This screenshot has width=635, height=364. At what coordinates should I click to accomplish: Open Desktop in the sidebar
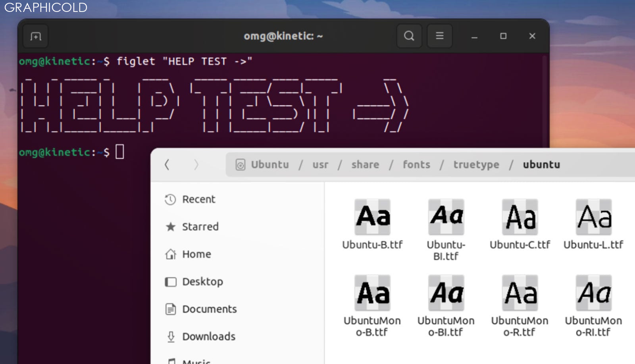[x=194, y=282]
